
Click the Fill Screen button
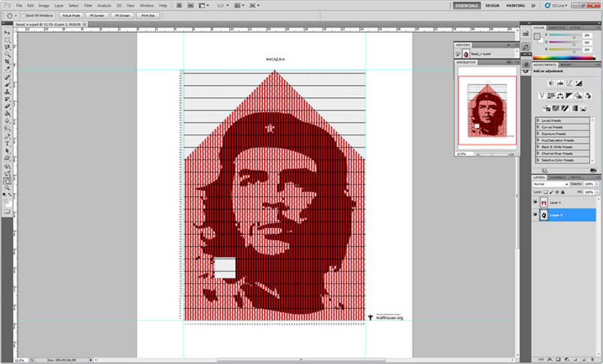(123, 16)
